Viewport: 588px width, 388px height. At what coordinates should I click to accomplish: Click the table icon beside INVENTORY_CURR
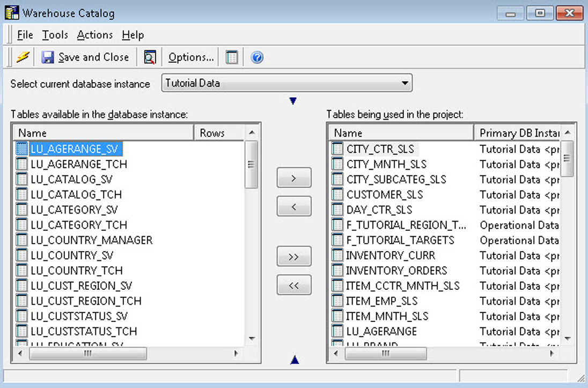click(337, 255)
